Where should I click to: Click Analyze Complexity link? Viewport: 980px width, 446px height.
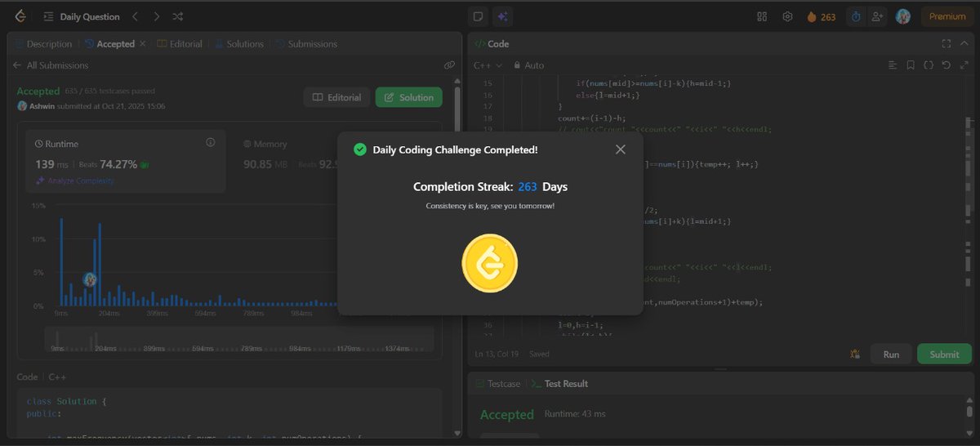75,181
